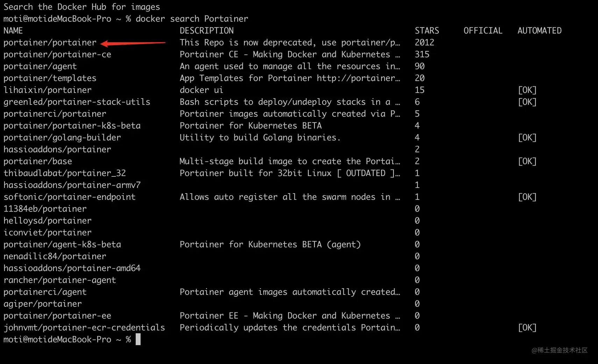
Task: Click the 'docker search Portainer' command text
Action: tap(192, 19)
